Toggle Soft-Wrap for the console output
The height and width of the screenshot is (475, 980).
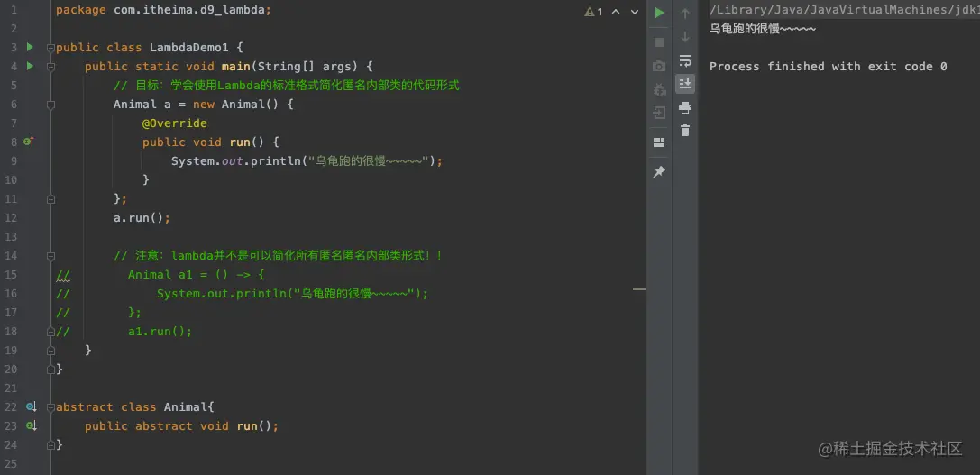pyautogui.click(x=685, y=60)
